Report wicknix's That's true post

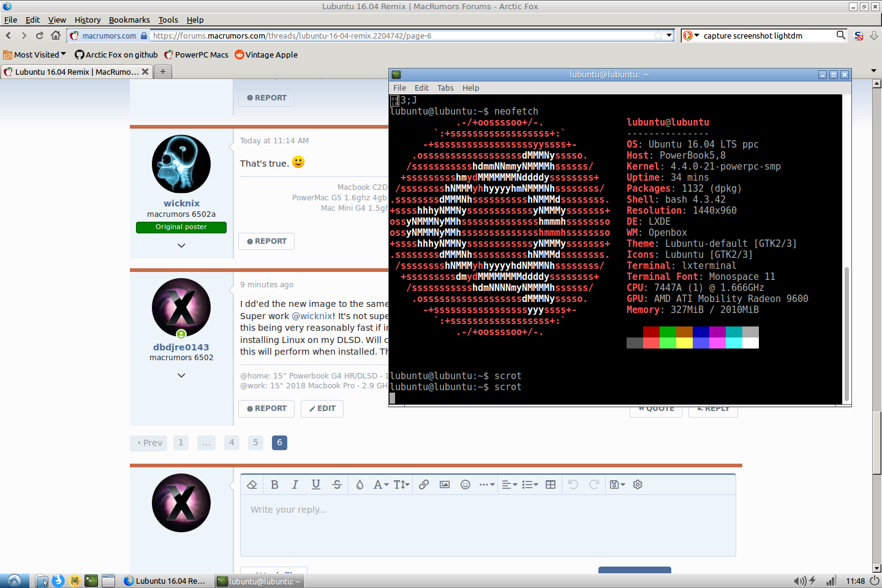pos(266,241)
